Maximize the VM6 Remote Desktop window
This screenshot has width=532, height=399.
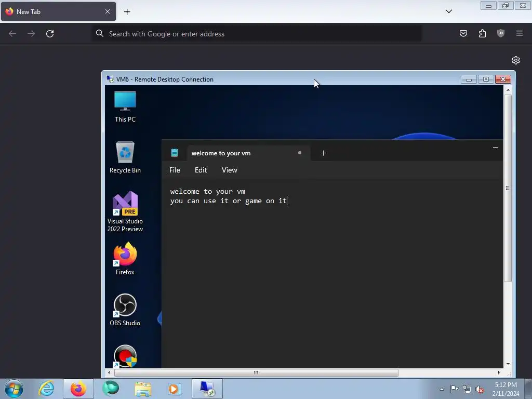pos(486,79)
